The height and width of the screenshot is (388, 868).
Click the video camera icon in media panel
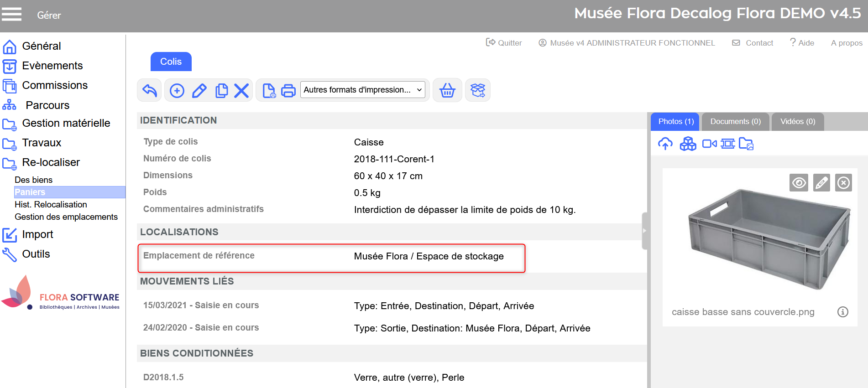click(709, 144)
